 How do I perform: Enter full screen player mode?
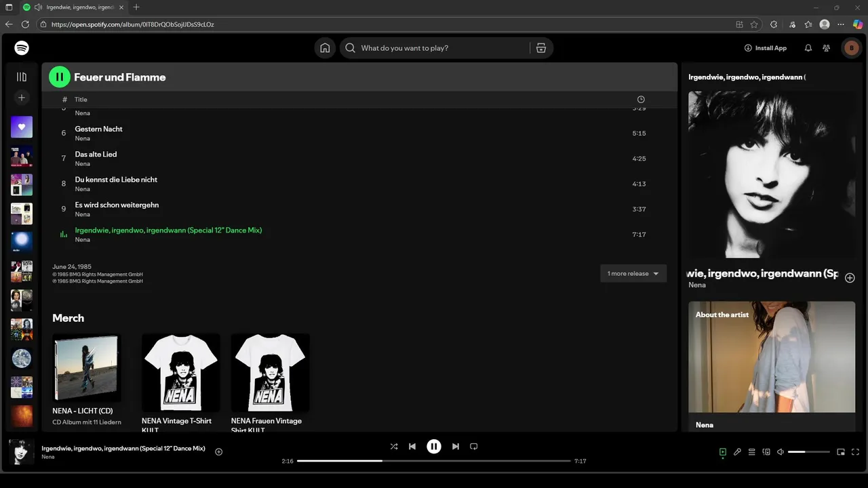pos(855,452)
